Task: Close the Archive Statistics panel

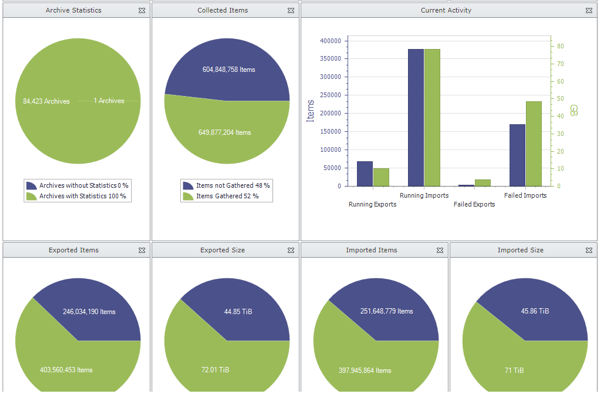Action: point(142,10)
